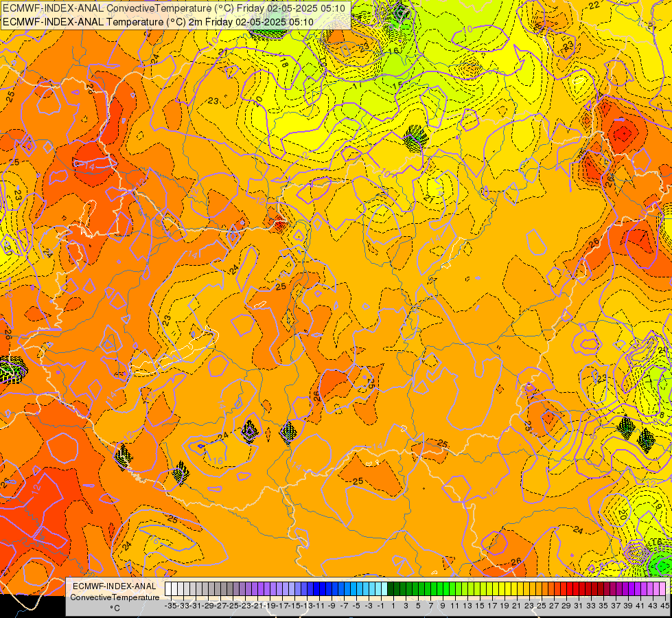Click the -23 legend scale label

tap(245, 606)
